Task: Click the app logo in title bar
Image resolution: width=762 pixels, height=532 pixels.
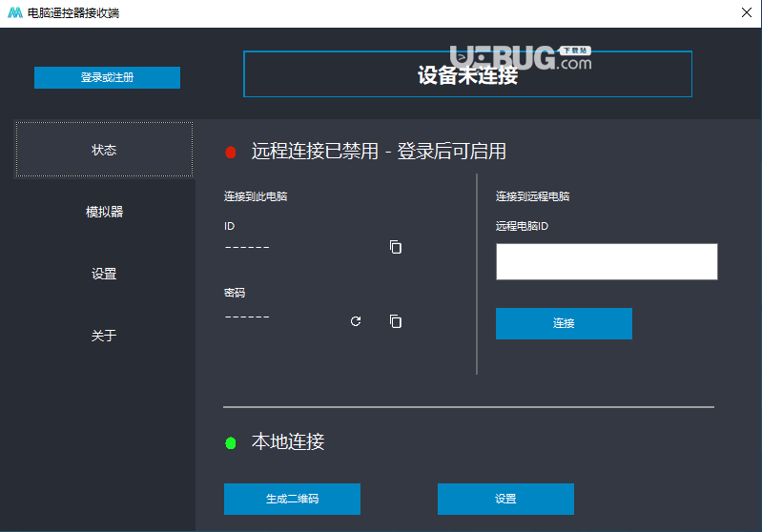Action: [15, 13]
